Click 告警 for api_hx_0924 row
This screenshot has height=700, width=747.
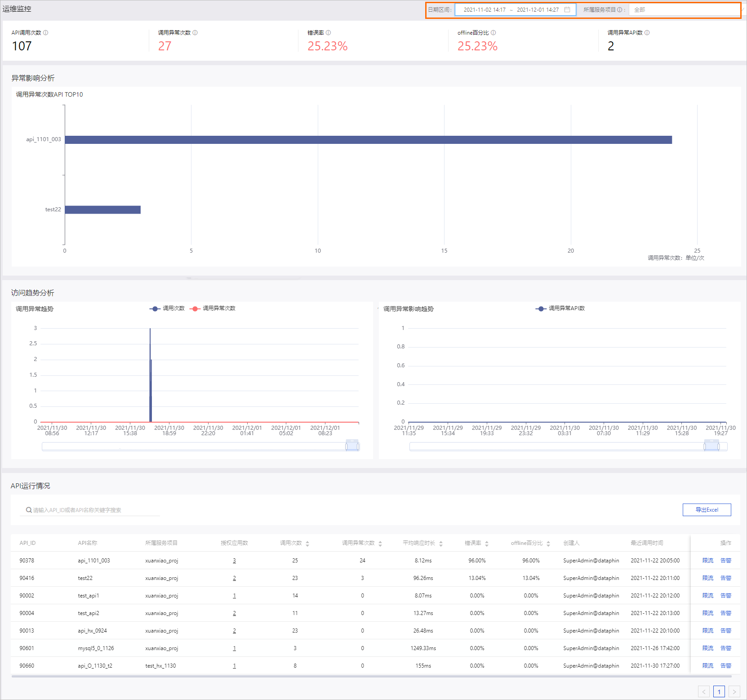pyautogui.click(x=726, y=631)
